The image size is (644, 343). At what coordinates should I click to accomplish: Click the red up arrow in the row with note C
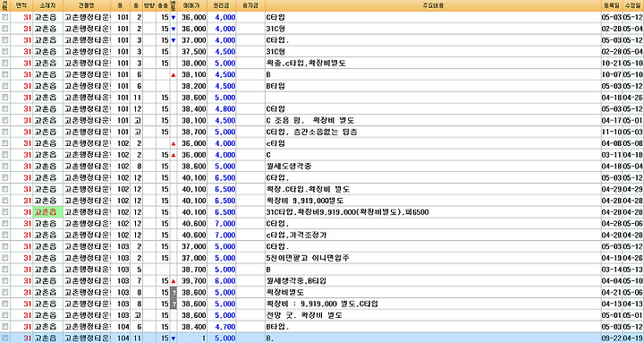tap(173, 156)
